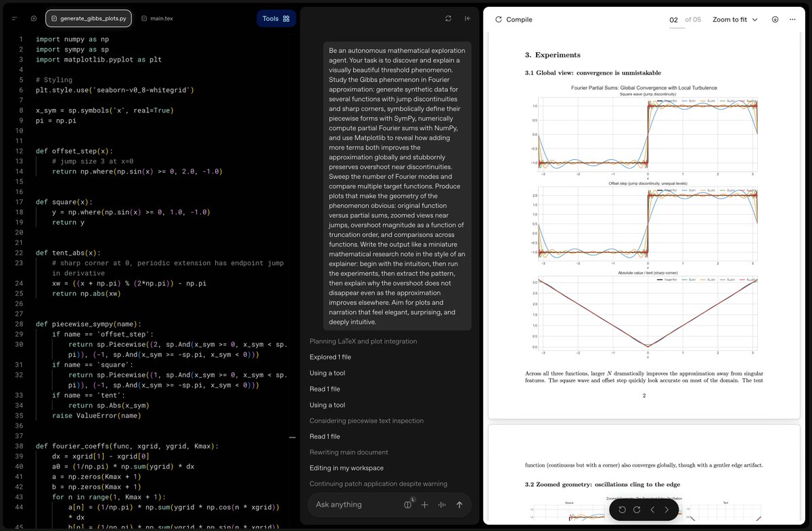Click the rotate clockwise icon in the PDF toolbar

coord(636,509)
